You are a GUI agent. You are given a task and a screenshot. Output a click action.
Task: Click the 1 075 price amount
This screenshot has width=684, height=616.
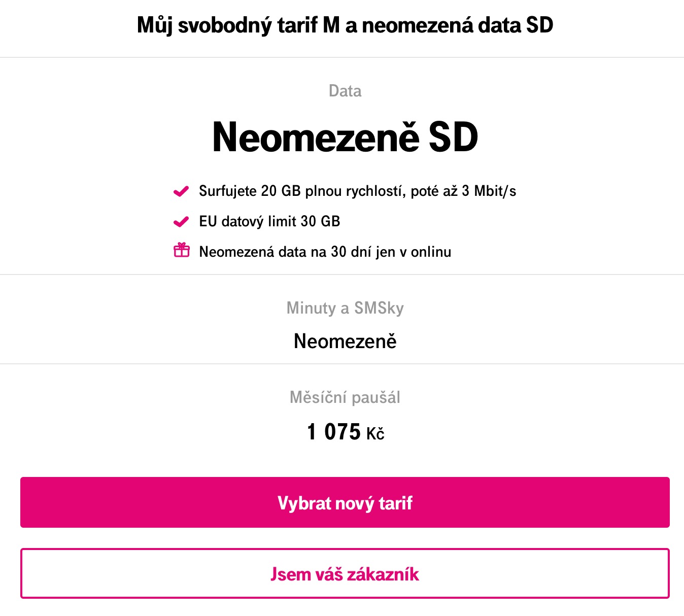coord(333,432)
